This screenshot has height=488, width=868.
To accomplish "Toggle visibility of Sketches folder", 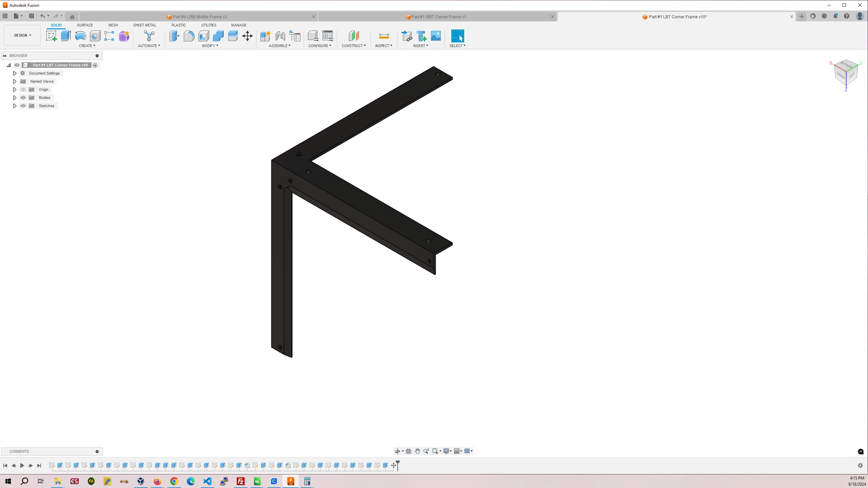I will [x=23, y=105].
